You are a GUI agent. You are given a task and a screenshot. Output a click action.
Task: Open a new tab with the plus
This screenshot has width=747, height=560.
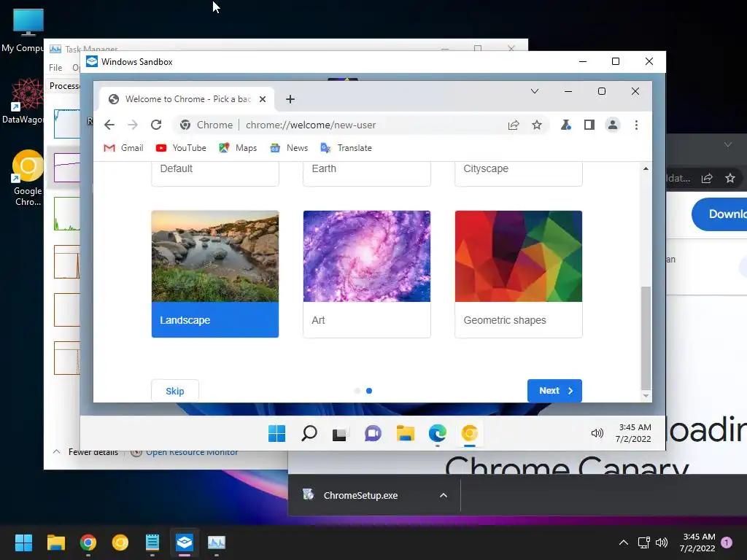(x=290, y=99)
